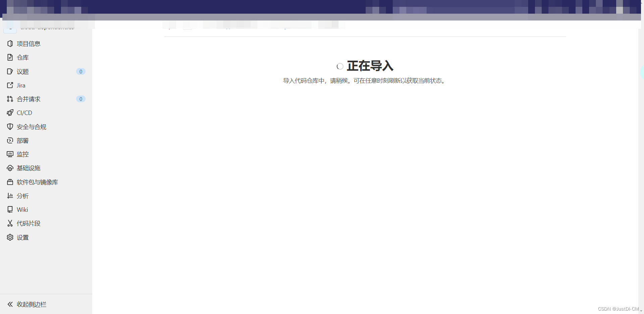Click the 部署 deployments icon

10,140
